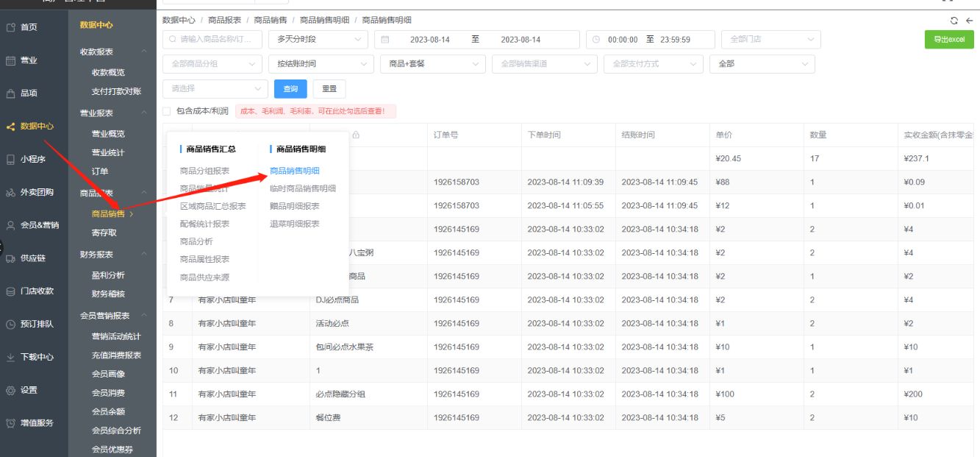This screenshot has height=457, width=980.
Task: Select 临时商品销售明细 in the flyout menu
Action: pyautogui.click(x=303, y=188)
